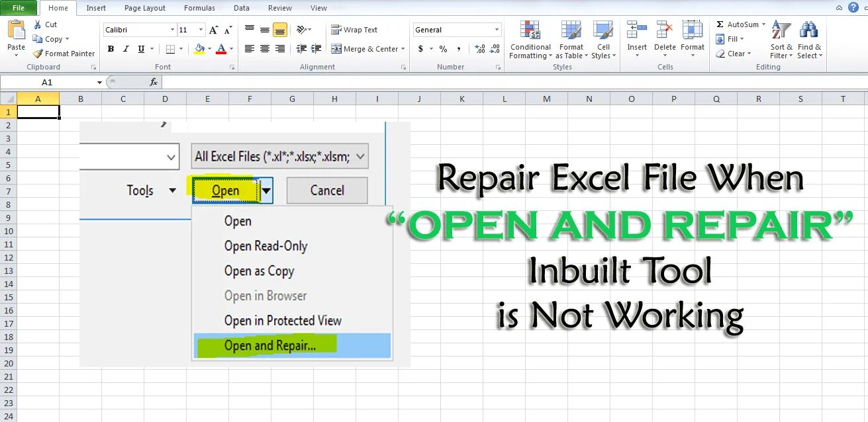Viewport: 868px width, 422px height.
Task: Click the highlighted Open button
Action: point(225,190)
